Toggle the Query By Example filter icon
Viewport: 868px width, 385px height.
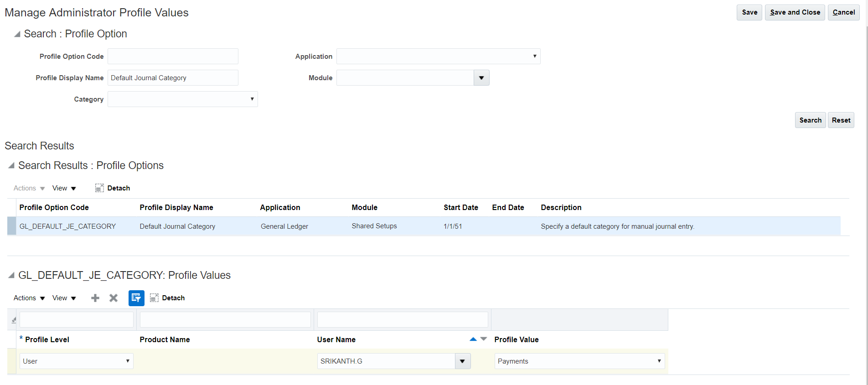[136, 298]
